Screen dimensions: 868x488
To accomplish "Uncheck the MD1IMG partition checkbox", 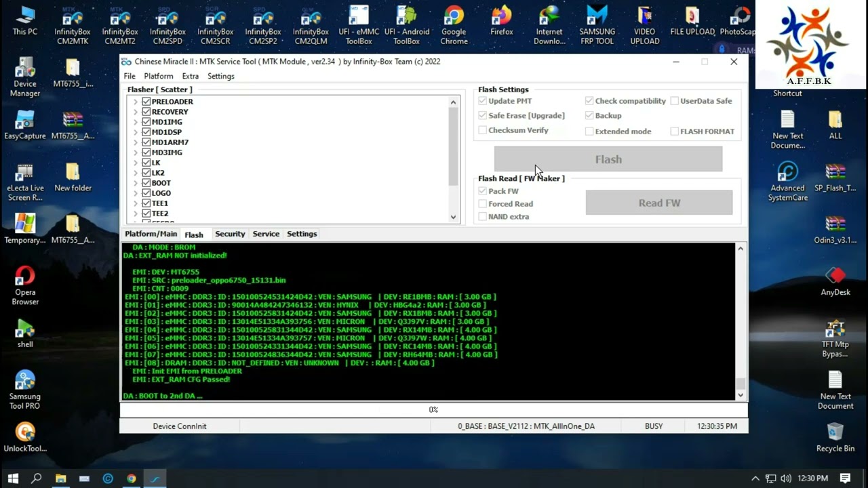I will 146,122.
